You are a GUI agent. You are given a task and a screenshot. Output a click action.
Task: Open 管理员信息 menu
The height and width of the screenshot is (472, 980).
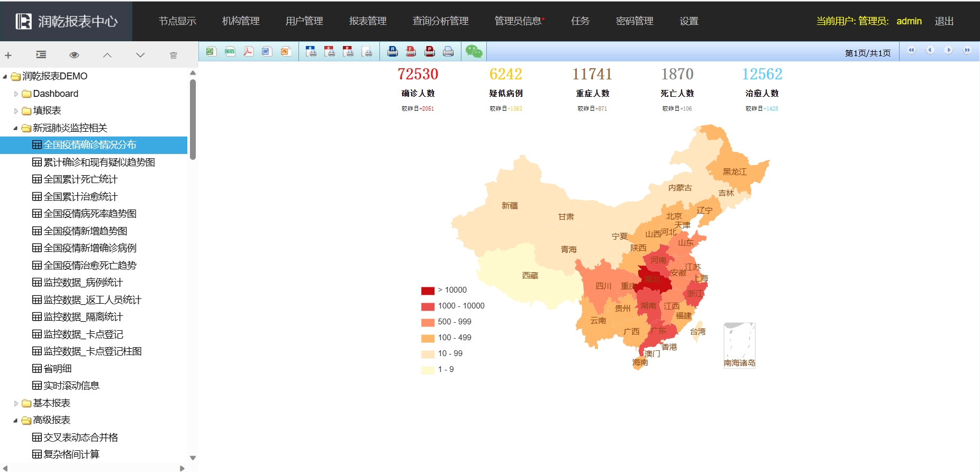(519, 21)
